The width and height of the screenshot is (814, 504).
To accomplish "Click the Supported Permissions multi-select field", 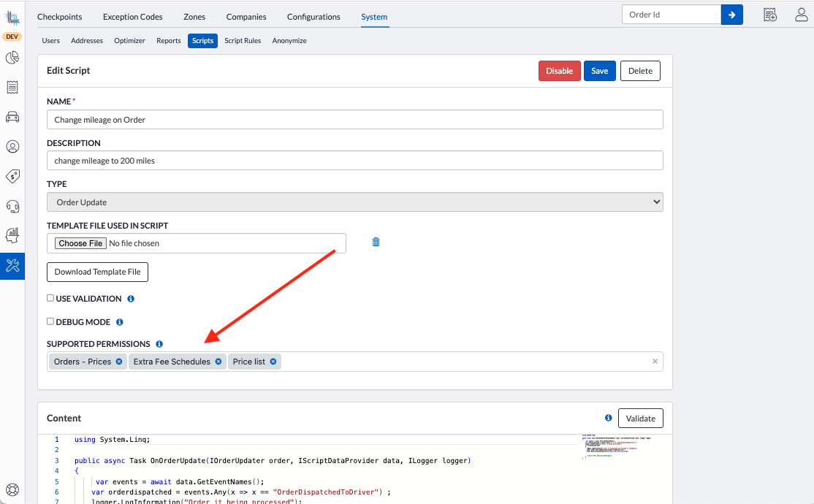I will click(x=355, y=362).
